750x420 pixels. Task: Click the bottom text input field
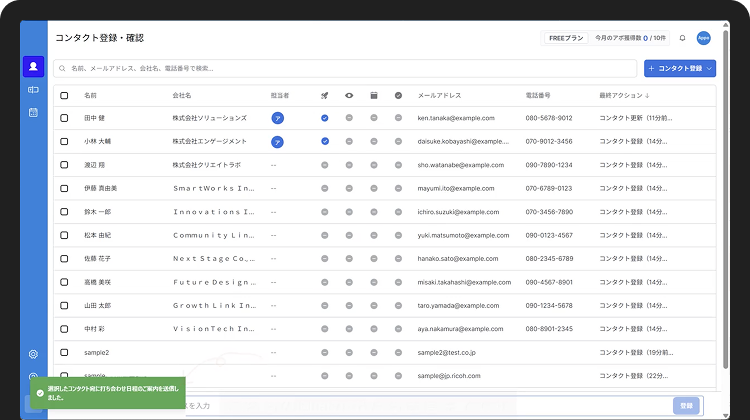click(x=428, y=406)
